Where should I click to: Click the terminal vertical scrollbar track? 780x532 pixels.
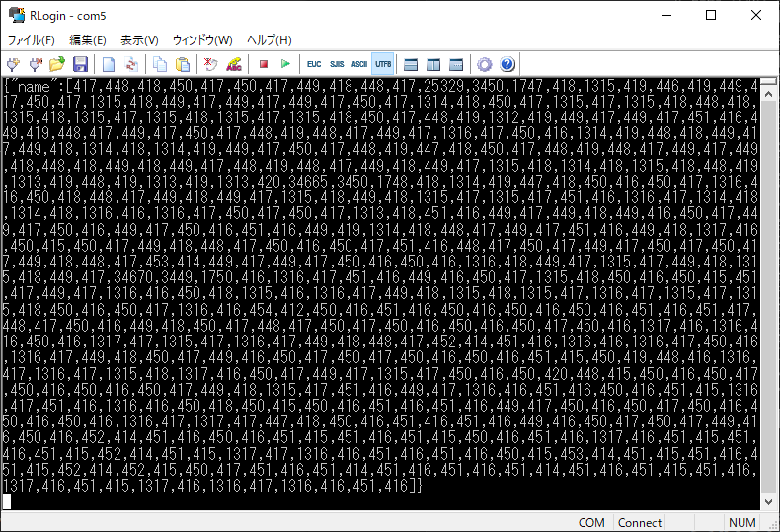[770, 296]
